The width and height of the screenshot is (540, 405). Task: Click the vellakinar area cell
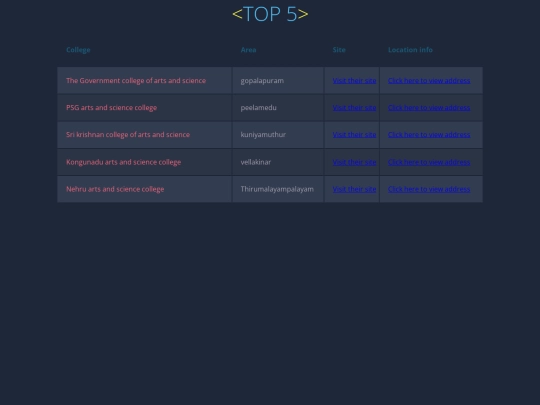pyautogui.click(x=278, y=162)
